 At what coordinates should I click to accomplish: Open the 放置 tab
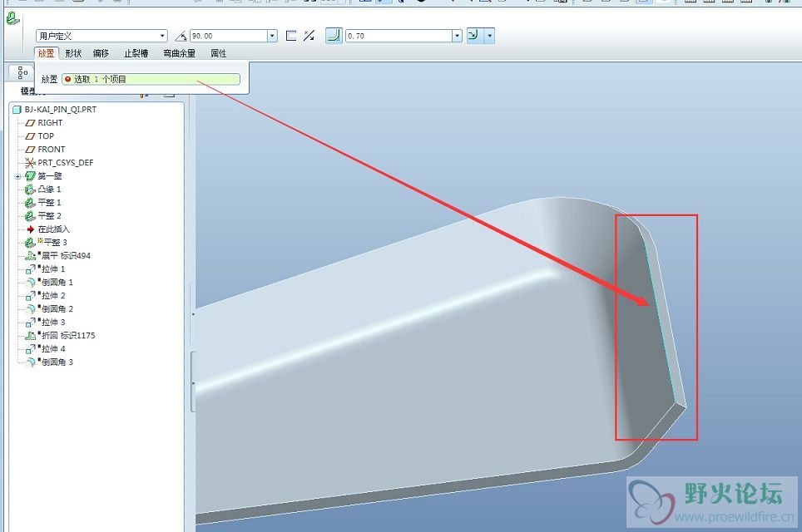tap(46, 53)
